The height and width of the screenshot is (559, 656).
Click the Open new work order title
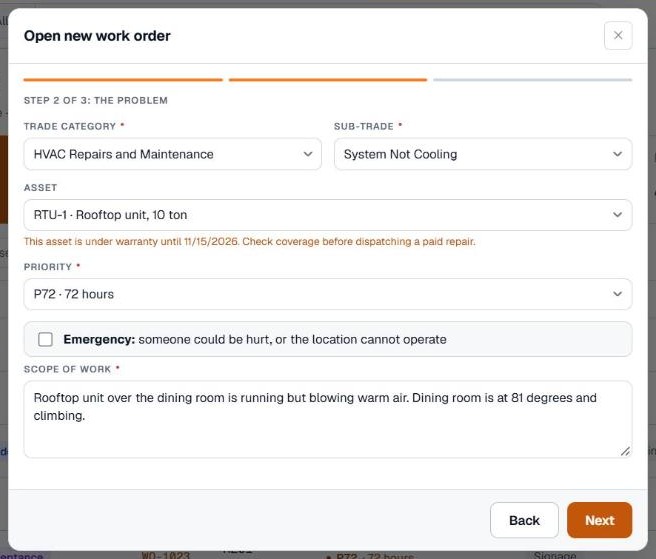[97, 36]
